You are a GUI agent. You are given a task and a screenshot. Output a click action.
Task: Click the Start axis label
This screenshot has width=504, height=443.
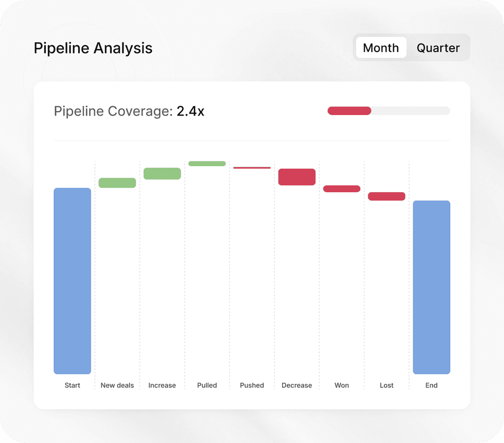pyautogui.click(x=72, y=385)
